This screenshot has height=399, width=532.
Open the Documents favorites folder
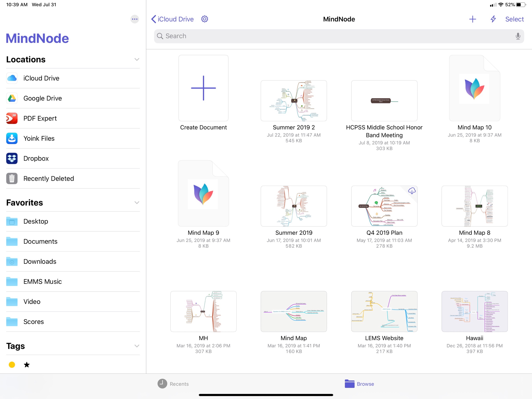click(x=73, y=241)
